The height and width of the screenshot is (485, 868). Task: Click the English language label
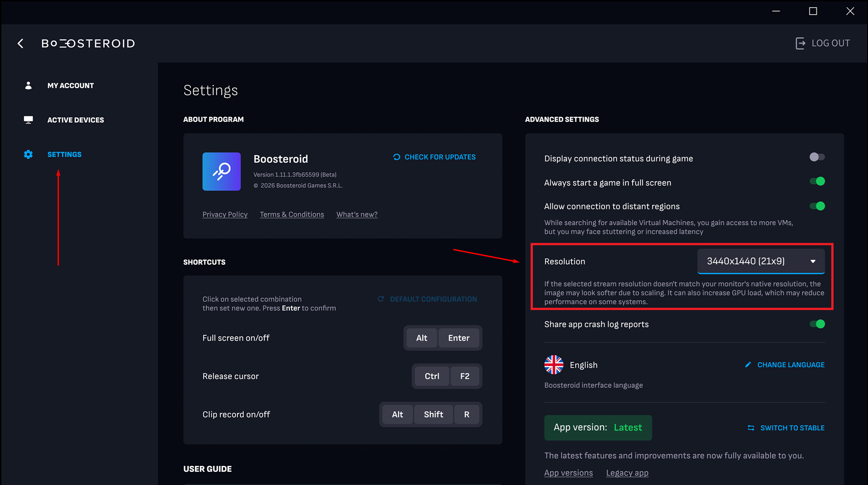click(x=584, y=365)
